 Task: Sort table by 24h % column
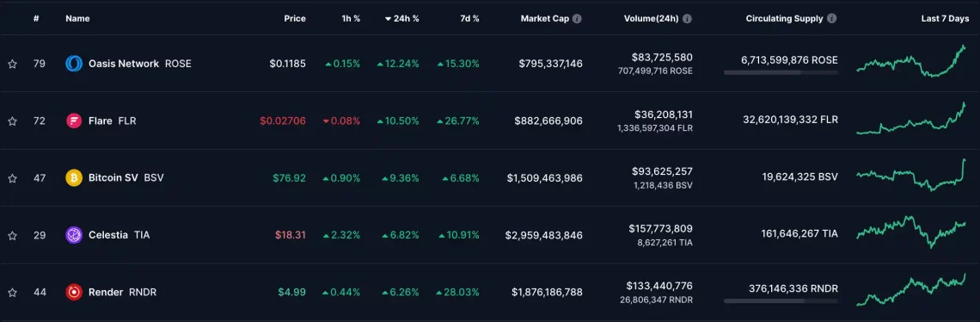coord(401,19)
